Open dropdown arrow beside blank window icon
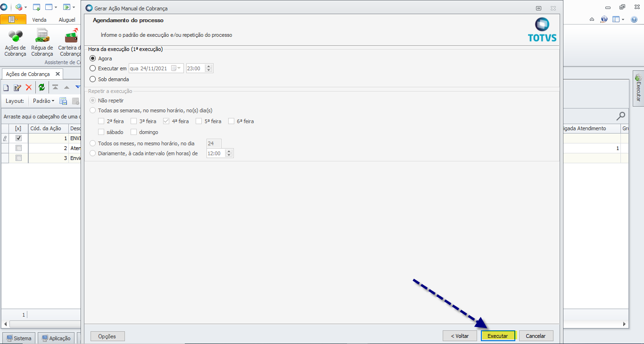 [x=56, y=8]
